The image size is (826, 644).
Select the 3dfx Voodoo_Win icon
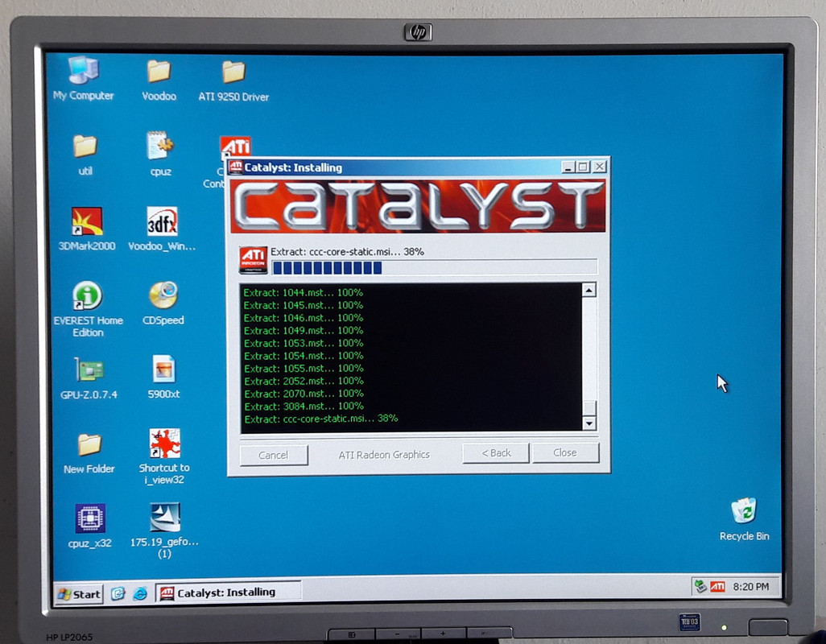[x=162, y=221]
